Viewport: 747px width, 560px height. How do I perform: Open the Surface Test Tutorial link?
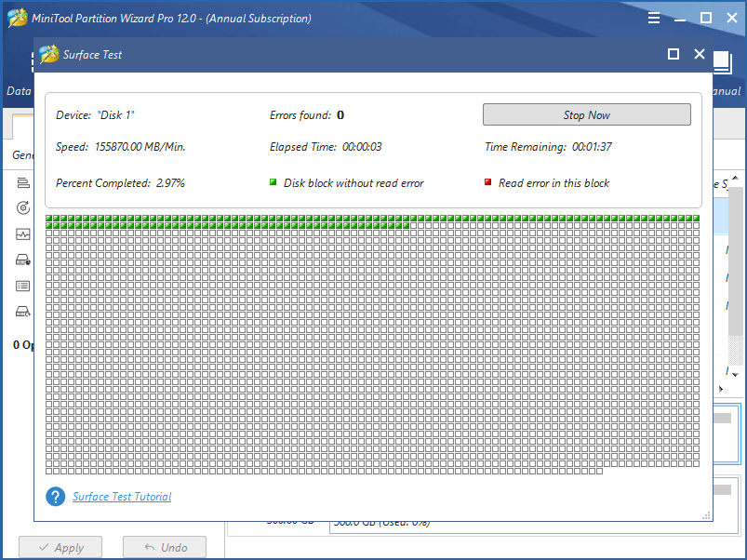click(122, 497)
